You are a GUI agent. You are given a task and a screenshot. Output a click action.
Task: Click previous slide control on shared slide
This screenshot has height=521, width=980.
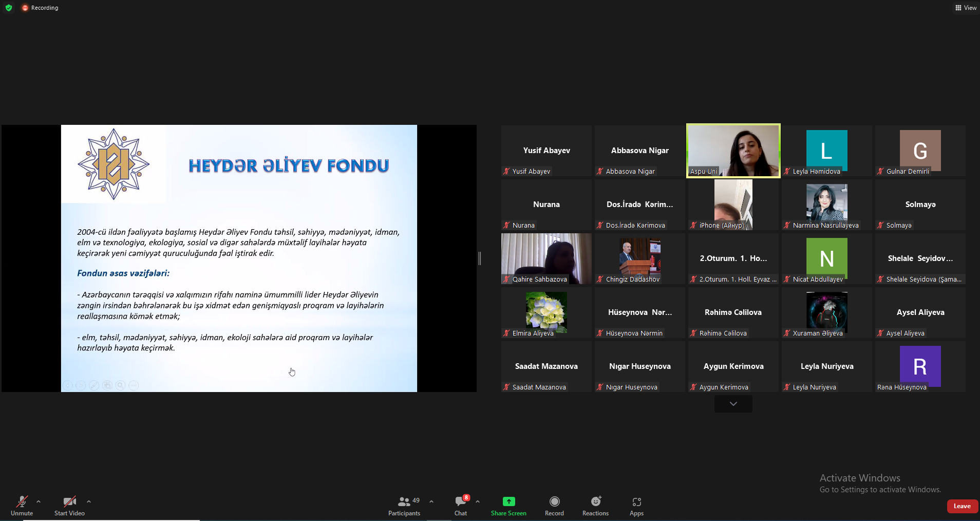point(67,385)
